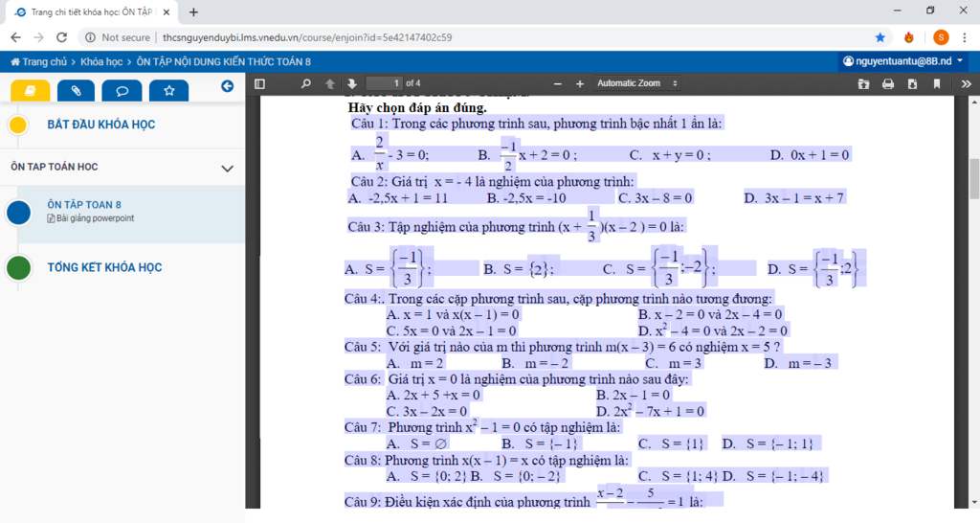The width and height of the screenshot is (980, 523).
Task: Zoom out with the minus button
Action: pyautogui.click(x=558, y=83)
